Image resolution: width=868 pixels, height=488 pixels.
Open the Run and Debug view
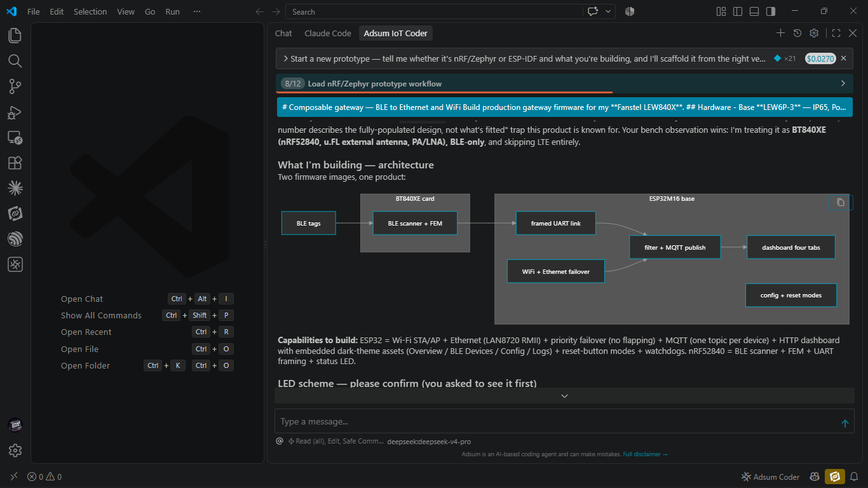click(x=15, y=112)
